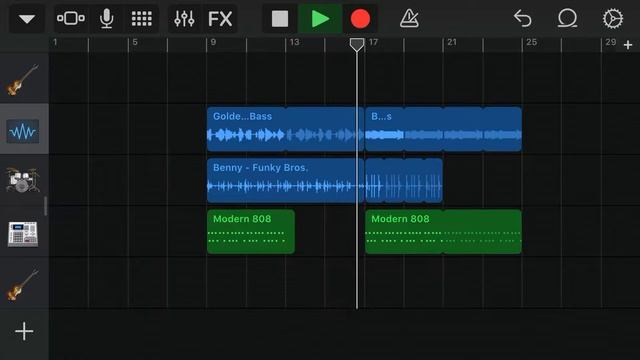Select the Benny - Funky Bros. region
The height and width of the screenshot is (360, 640).
coord(285,180)
